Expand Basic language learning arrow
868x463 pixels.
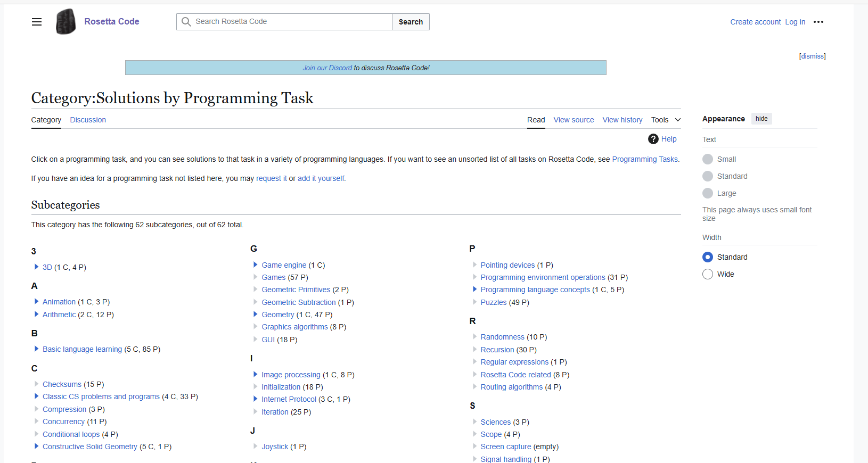tap(36, 349)
